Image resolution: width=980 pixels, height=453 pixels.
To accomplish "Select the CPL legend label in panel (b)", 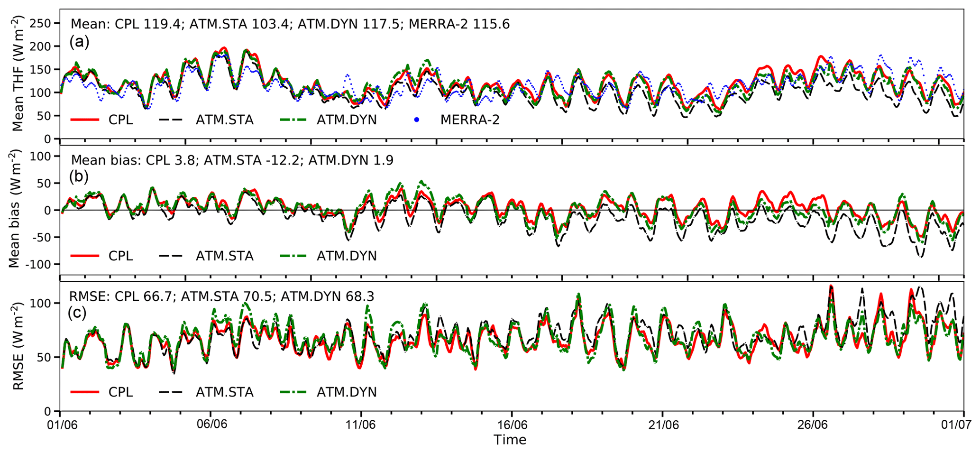I will (x=120, y=256).
